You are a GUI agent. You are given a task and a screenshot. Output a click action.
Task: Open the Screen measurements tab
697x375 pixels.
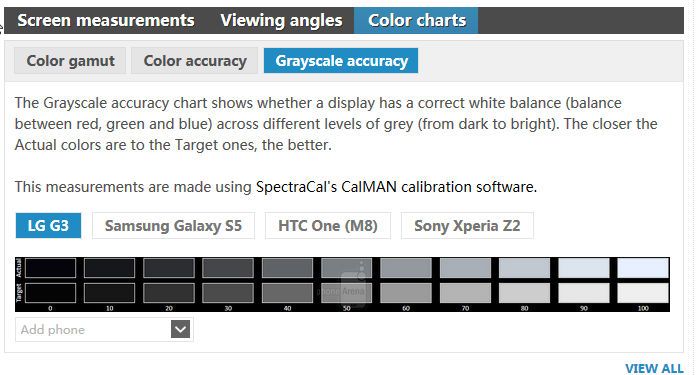(106, 20)
